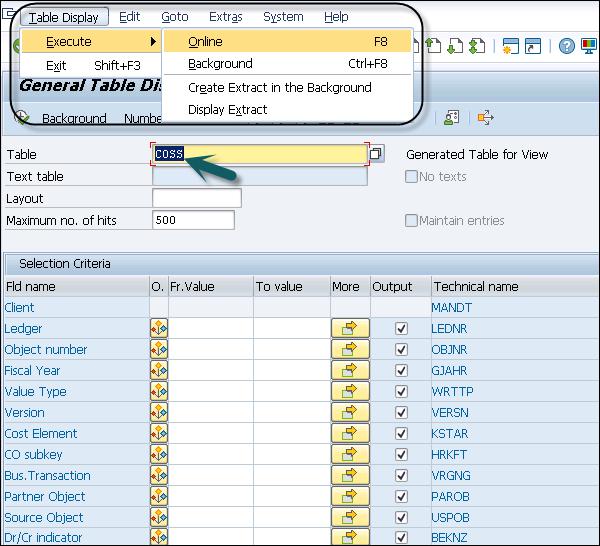Toggle Output checkbox for Version VERSN

(x=401, y=412)
